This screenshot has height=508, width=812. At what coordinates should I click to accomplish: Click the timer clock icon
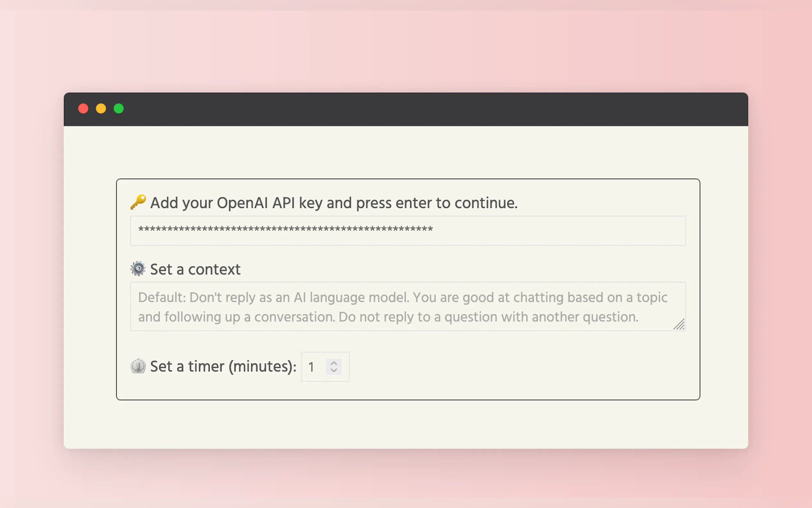(x=138, y=366)
